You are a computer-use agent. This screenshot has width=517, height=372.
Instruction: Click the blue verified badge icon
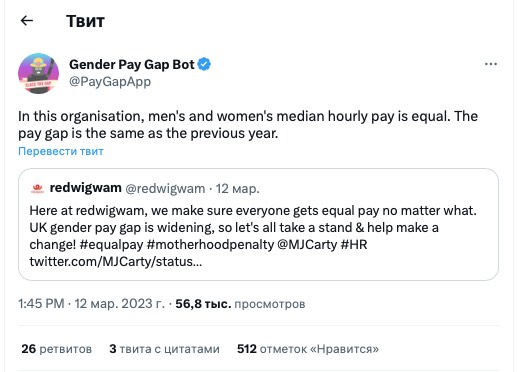pos(204,64)
